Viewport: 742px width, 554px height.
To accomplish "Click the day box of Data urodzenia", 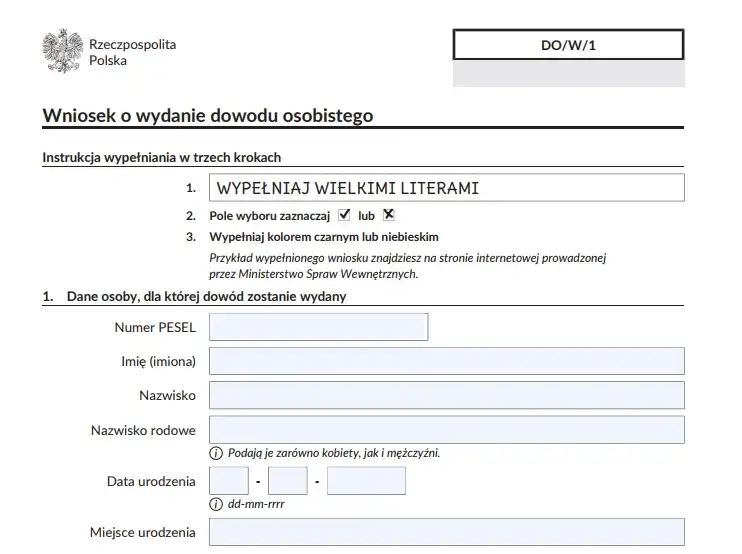I will (x=229, y=481).
